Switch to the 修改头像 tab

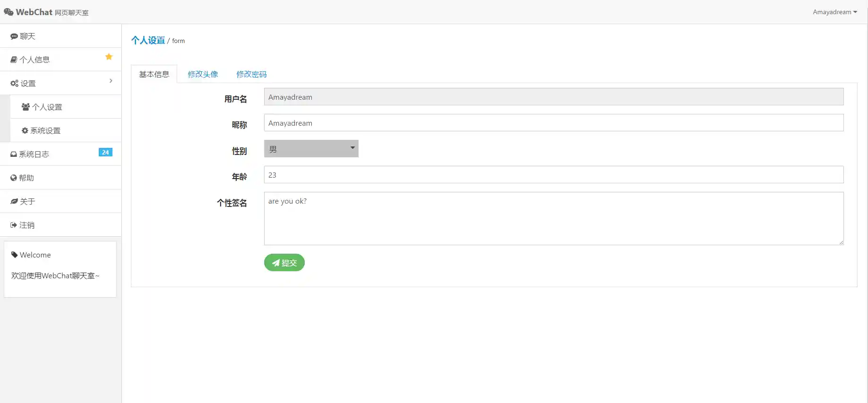point(203,74)
